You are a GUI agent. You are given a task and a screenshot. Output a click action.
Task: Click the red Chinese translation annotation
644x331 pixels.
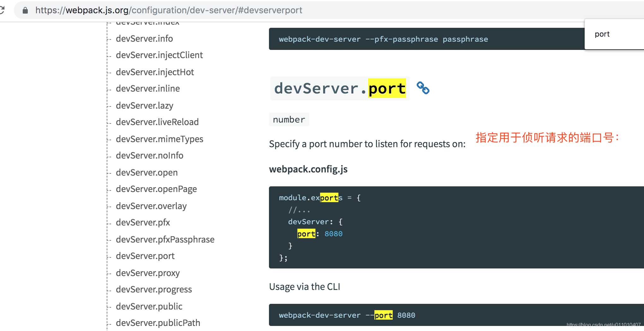click(547, 138)
